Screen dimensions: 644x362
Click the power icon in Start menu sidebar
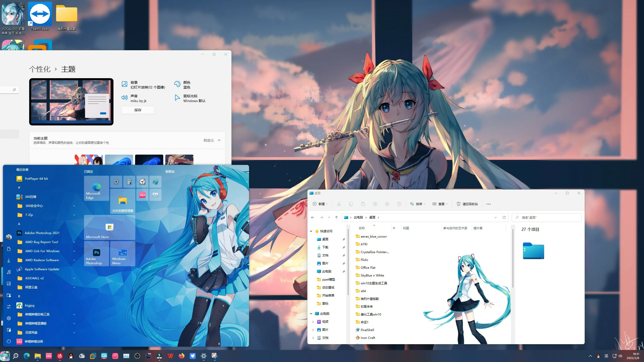click(9, 341)
